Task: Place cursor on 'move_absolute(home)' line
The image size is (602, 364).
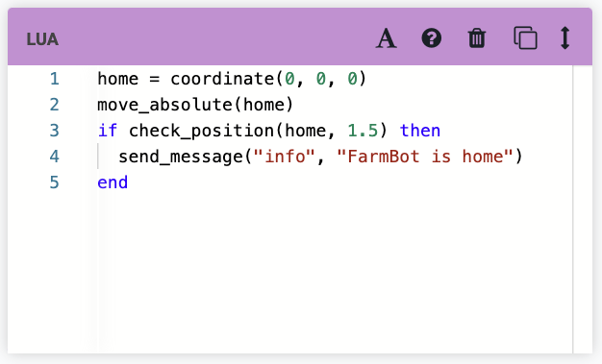Action: click(195, 105)
